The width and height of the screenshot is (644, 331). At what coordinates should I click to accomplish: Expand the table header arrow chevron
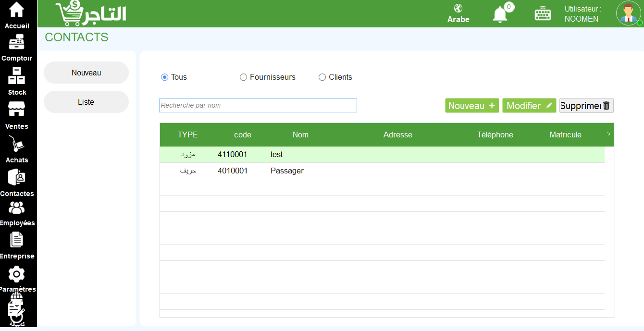(x=609, y=134)
